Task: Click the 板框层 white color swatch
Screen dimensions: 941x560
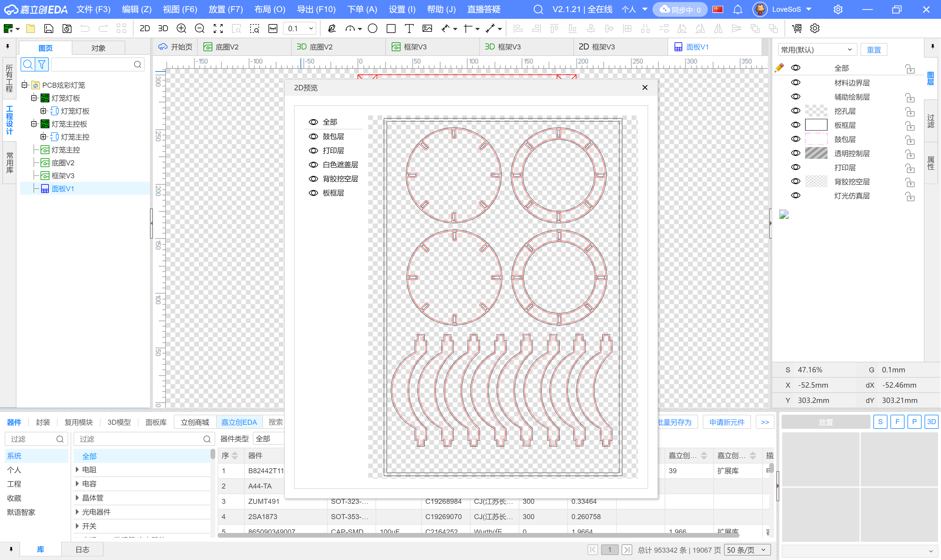Action: (x=816, y=125)
